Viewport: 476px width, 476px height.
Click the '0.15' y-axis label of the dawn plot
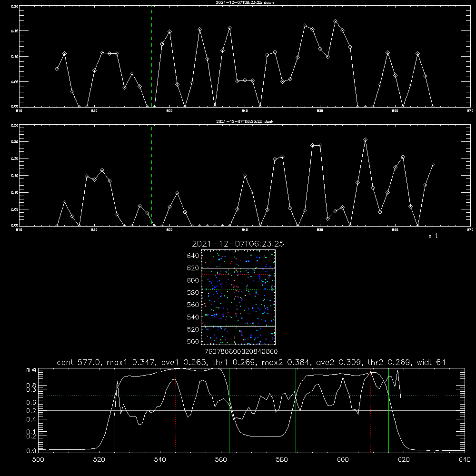coord(15,31)
